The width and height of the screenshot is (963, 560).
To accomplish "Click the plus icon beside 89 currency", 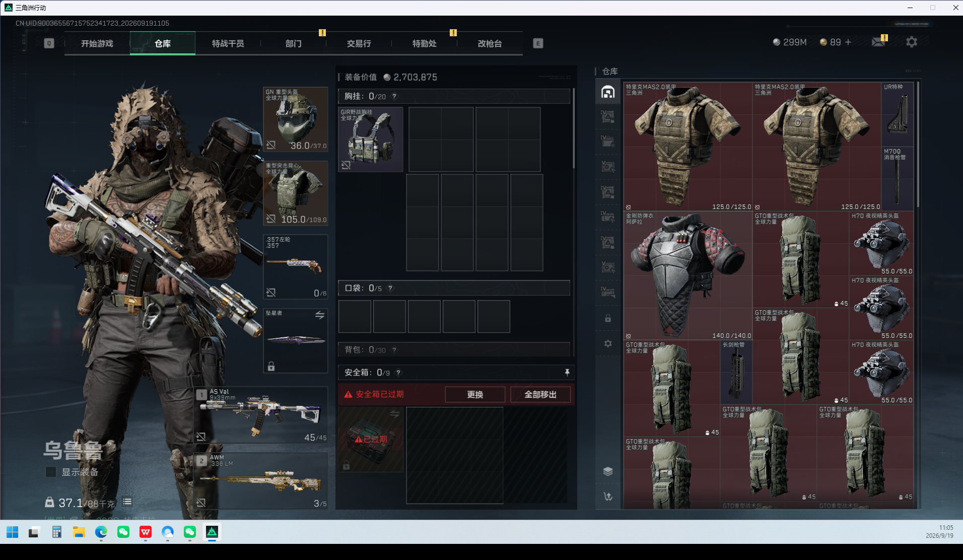I will 848,42.
